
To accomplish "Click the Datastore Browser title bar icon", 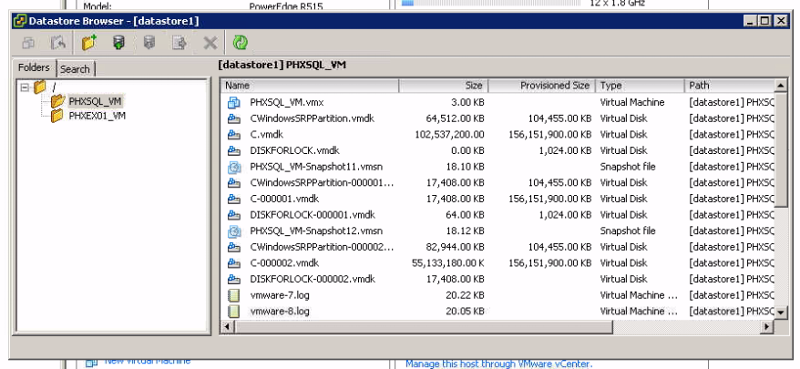I will pos(19,21).
